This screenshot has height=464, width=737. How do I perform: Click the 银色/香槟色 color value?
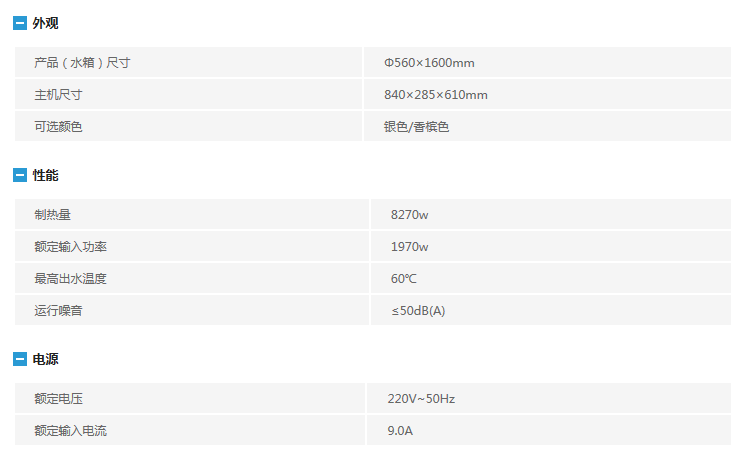[x=416, y=127]
